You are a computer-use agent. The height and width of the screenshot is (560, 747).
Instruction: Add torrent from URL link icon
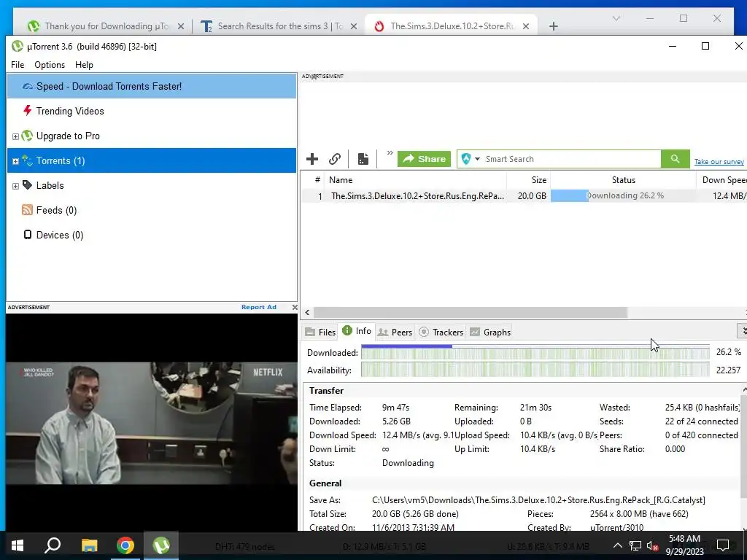(x=335, y=159)
